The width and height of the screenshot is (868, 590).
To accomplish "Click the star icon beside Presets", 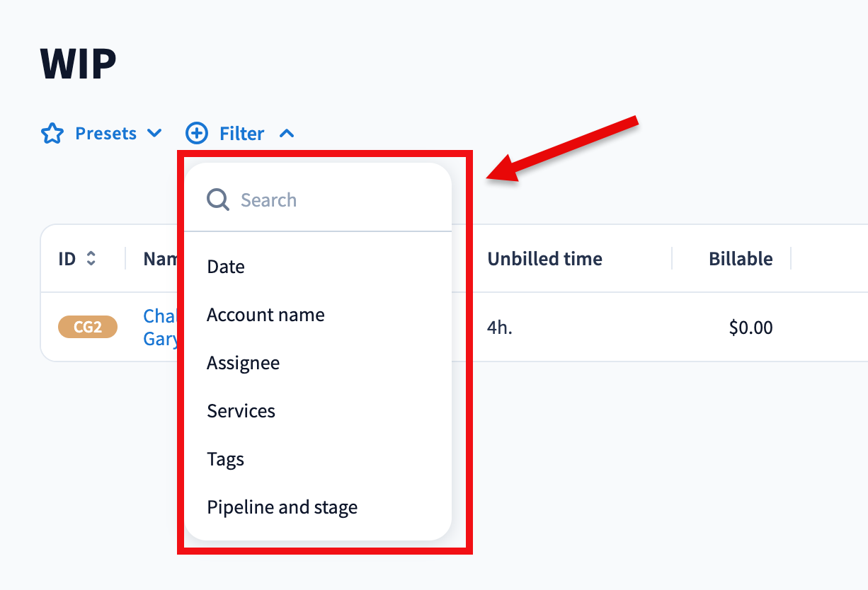I will point(52,134).
